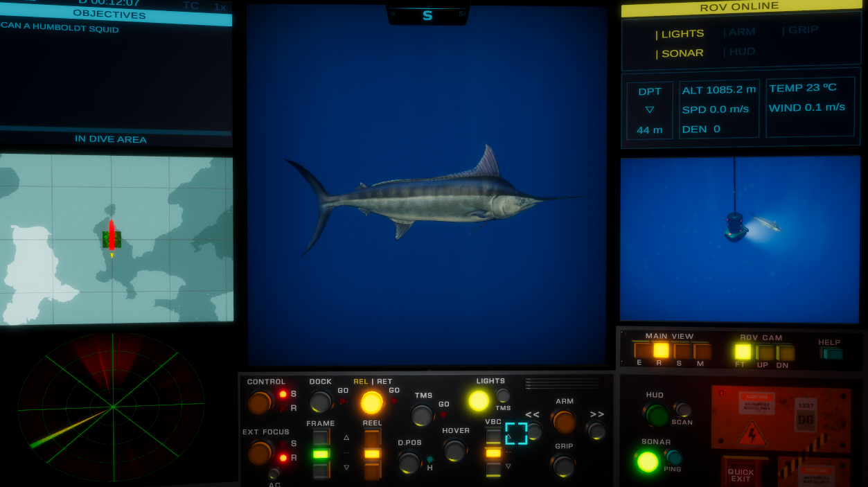The height and width of the screenshot is (487, 868).
Task: Click the REEL down arrow button
Action: click(x=372, y=471)
